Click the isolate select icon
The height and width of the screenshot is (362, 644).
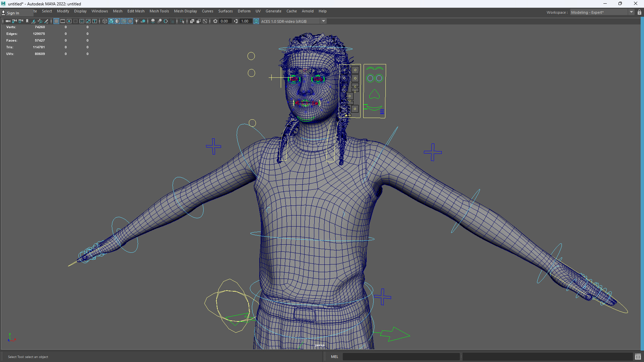click(182, 21)
